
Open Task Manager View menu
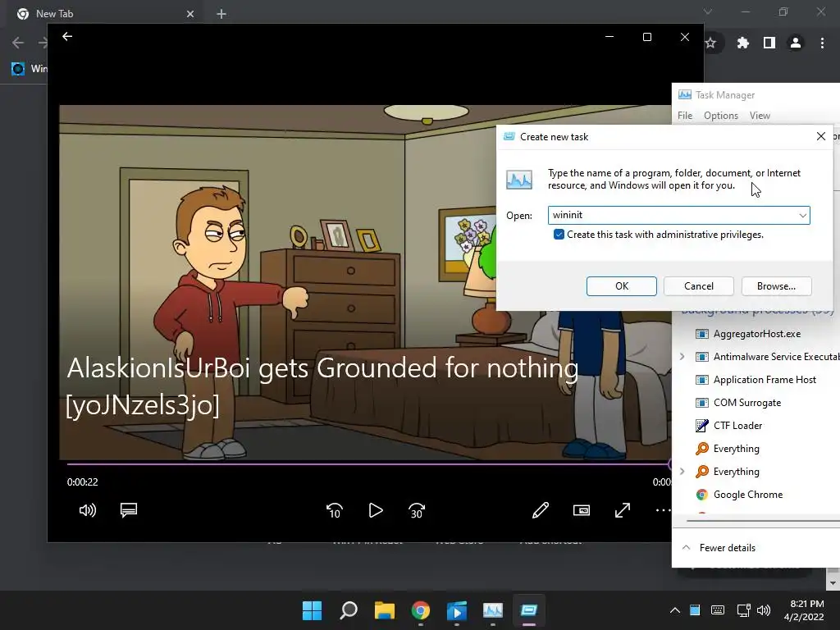coord(760,116)
